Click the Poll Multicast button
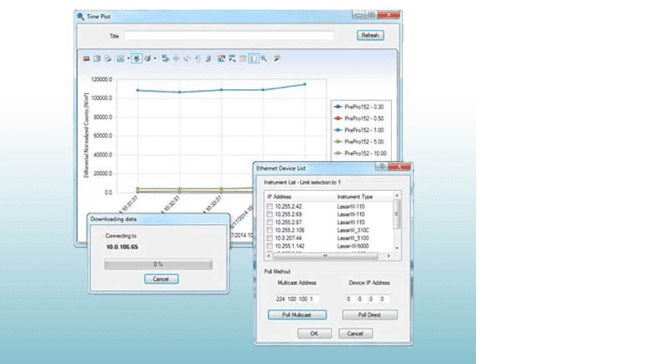Viewport: 661px width, 364px height. pos(297,315)
